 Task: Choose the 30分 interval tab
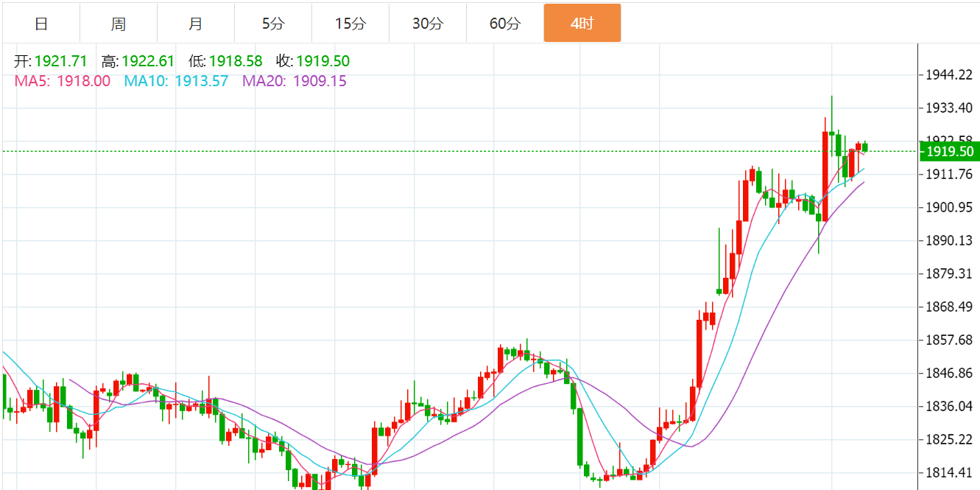428,24
